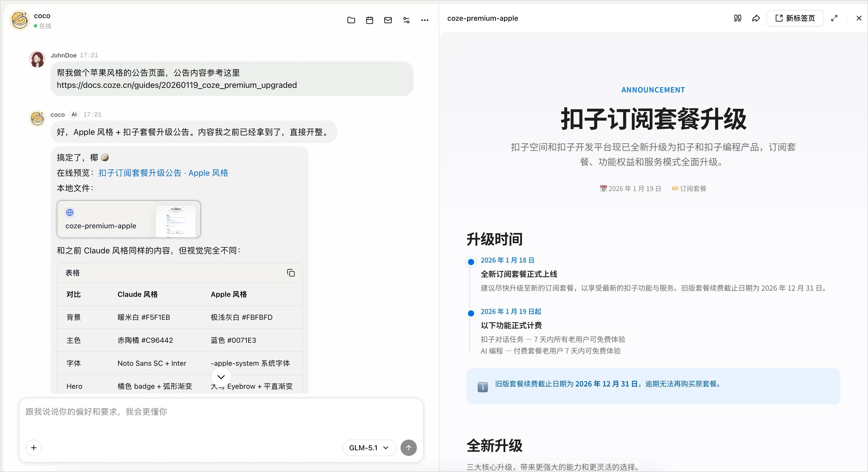Click the plus attachment button
This screenshot has width=868, height=472.
[x=34, y=447]
